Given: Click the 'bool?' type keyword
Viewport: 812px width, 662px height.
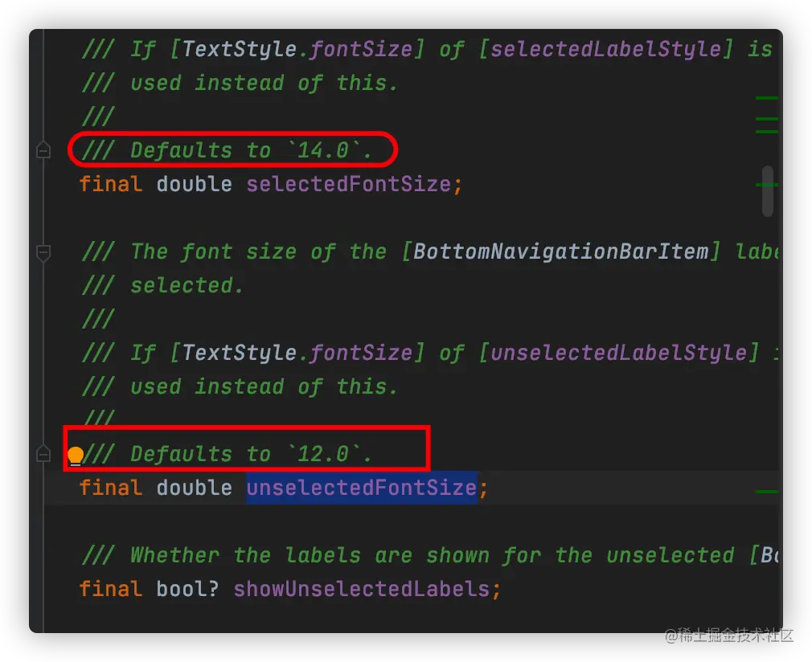Looking at the screenshot, I should 187,589.
